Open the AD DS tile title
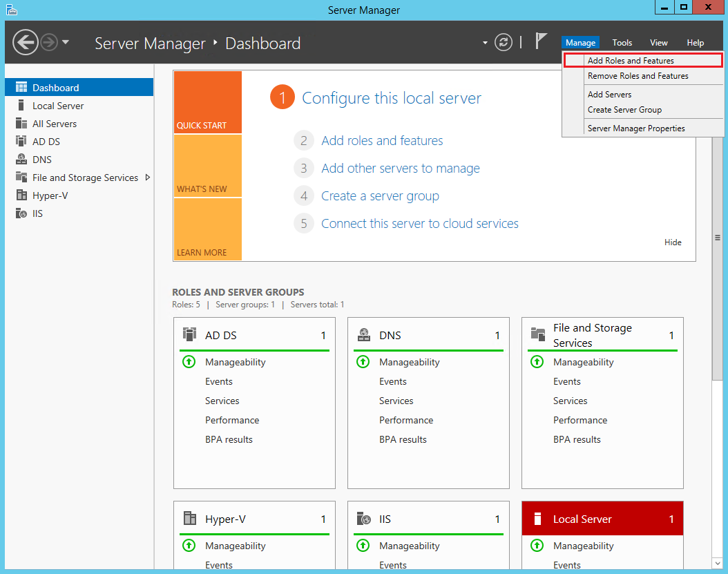Screen dimensions: 728x574 pyautogui.click(x=221, y=335)
